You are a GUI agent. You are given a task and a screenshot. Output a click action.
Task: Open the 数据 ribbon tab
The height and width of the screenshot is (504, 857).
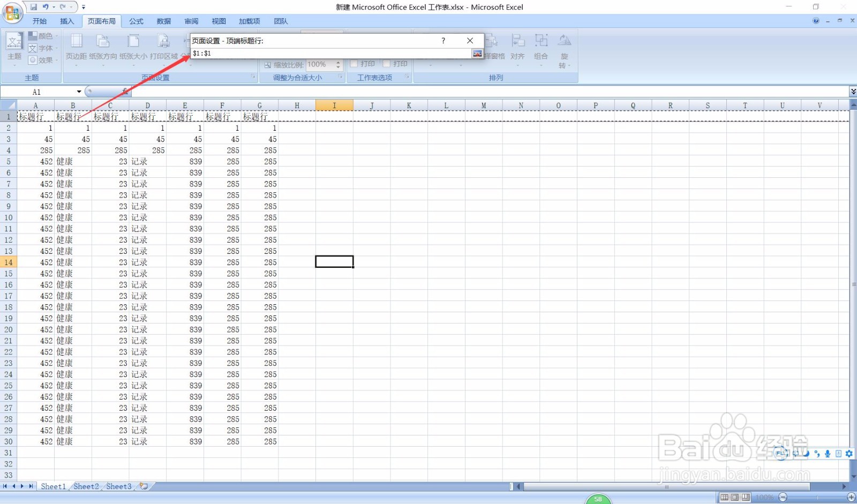point(163,21)
